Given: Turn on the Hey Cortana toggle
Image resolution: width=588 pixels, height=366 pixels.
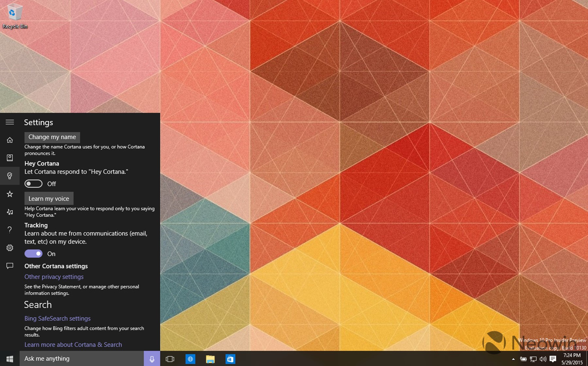Looking at the screenshot, I should (33, 184).
